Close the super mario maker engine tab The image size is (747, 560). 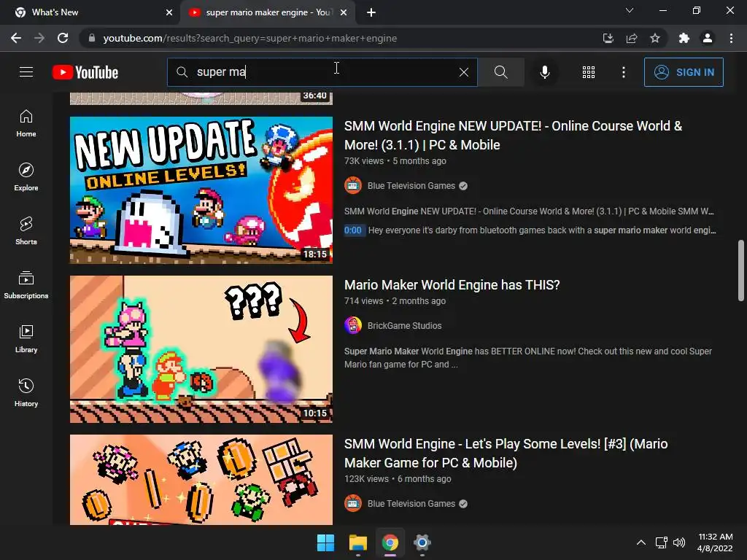coord(344,12)
